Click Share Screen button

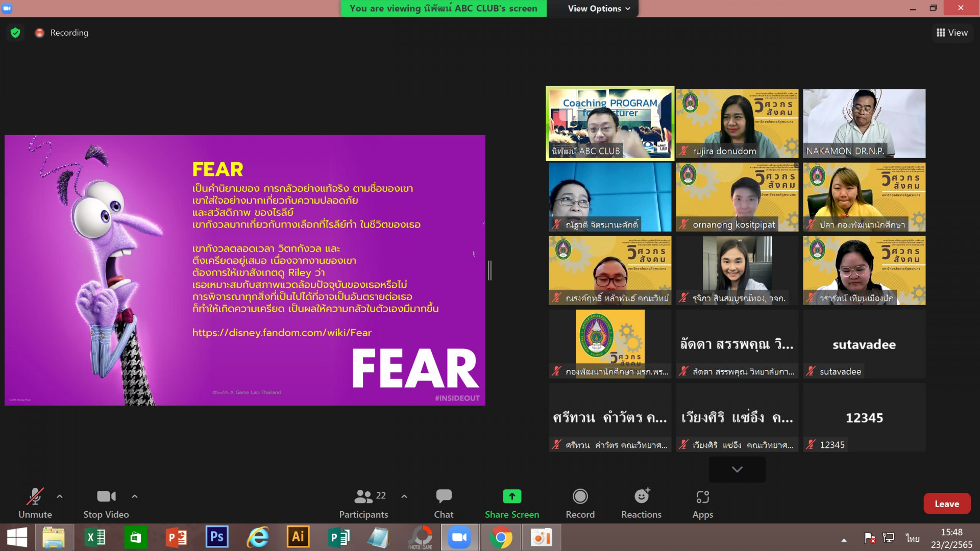click(512, 503)
